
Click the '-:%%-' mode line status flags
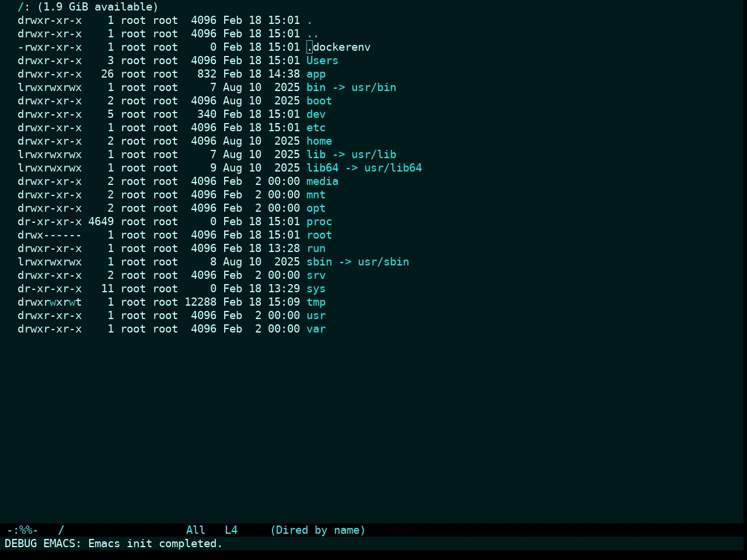22,530
